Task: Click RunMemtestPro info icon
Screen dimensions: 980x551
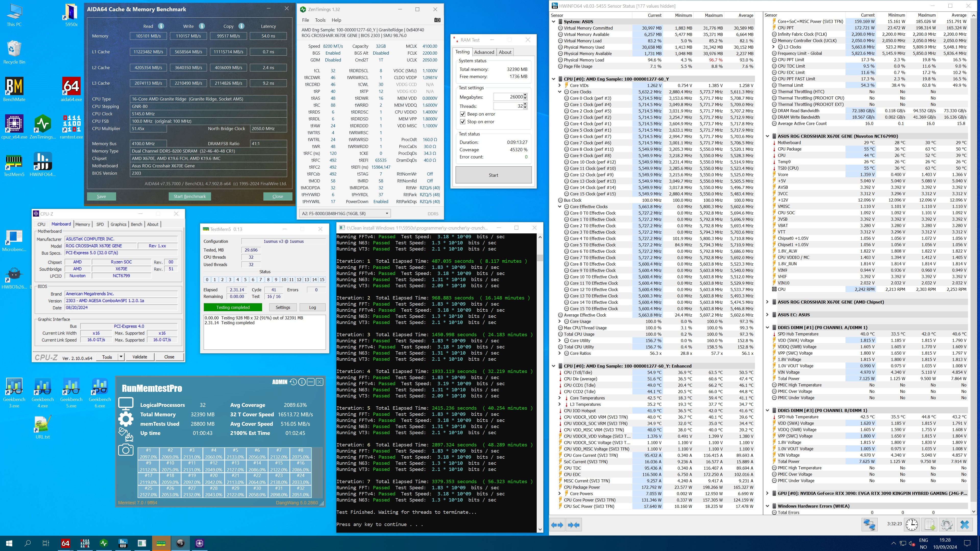Action: click(x=302, y=382)
